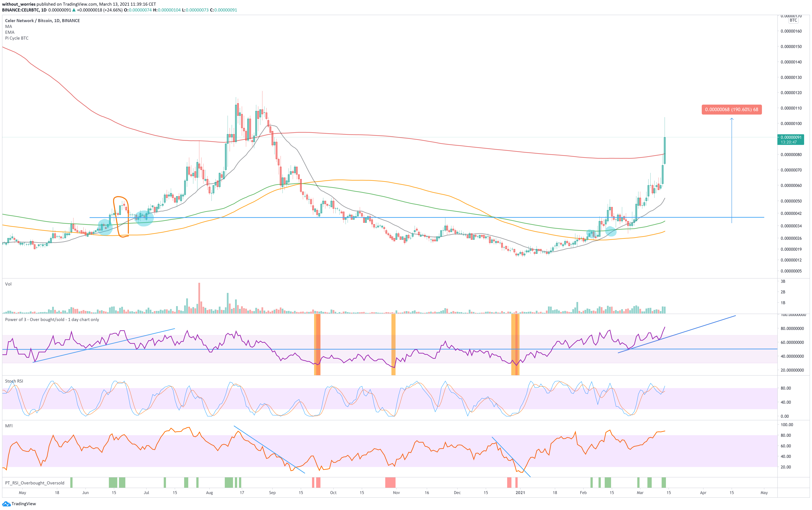Screen dimensions: 812x510
Task: Select the BTC currency label on price axis
Action: coord(793,20)
